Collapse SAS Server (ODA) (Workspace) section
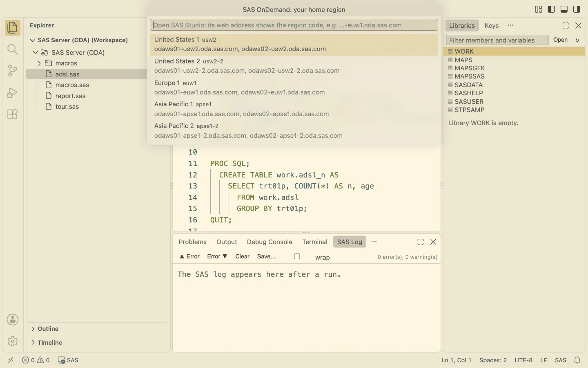The width and height of the screenshot is (588, 368). pyautogui.click(x=33, y=40)
